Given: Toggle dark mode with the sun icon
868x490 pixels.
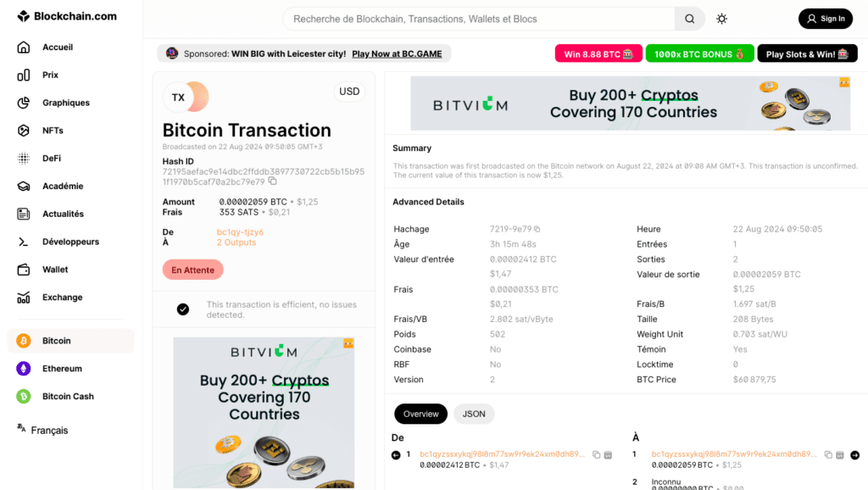Looking at the screenshot, I should 721,18.
